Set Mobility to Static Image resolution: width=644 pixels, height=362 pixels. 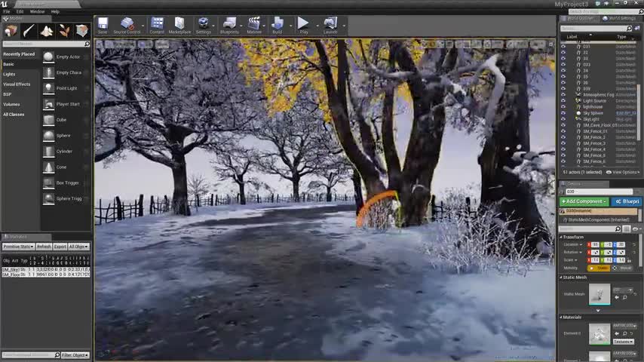point(599,268)
